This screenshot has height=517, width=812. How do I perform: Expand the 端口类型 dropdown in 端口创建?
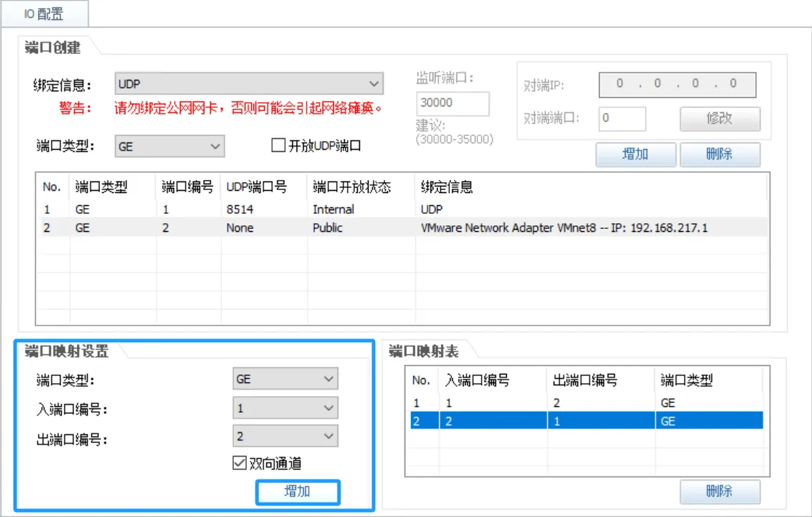click(x=169, y=146)
